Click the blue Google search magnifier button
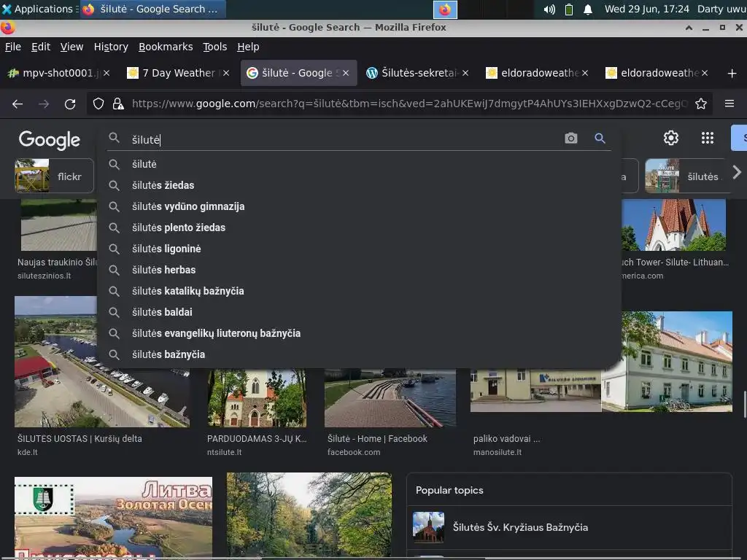 point(600,138)
